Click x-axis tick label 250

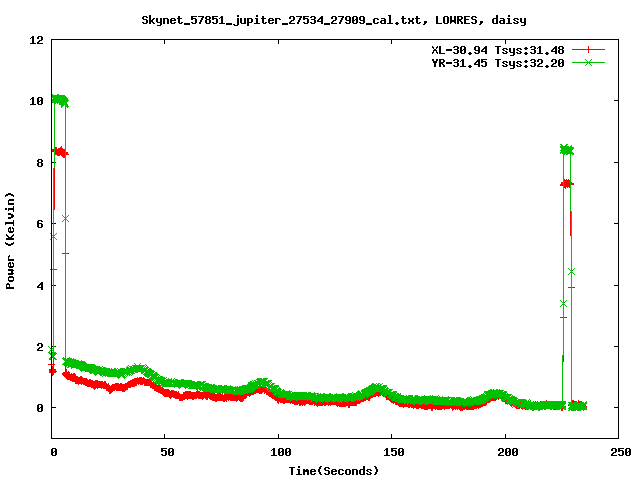tap(620, 452)
